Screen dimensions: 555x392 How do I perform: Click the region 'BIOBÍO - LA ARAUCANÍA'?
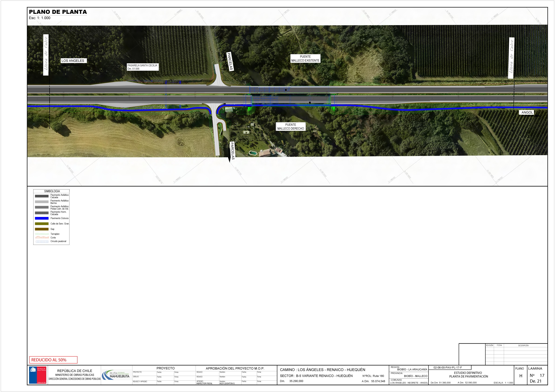click(x=412, y=369)
